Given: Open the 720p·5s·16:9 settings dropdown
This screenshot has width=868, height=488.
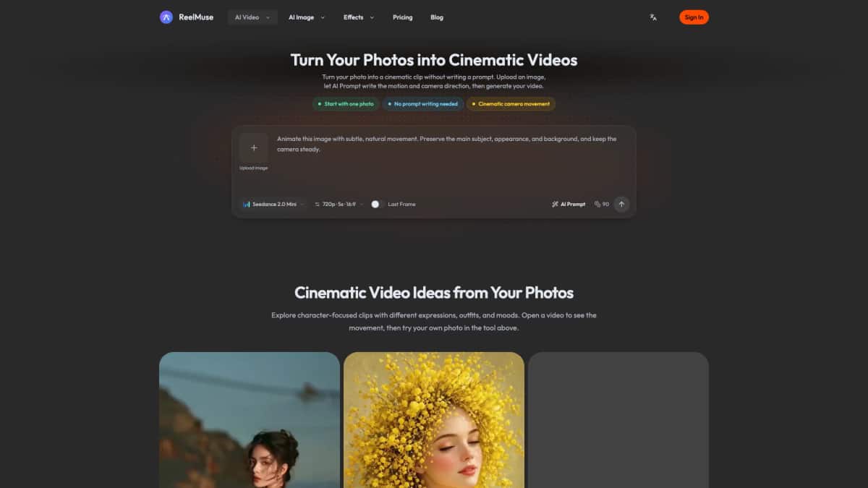Looking at the screenshot, I should [x=339, y=204].
